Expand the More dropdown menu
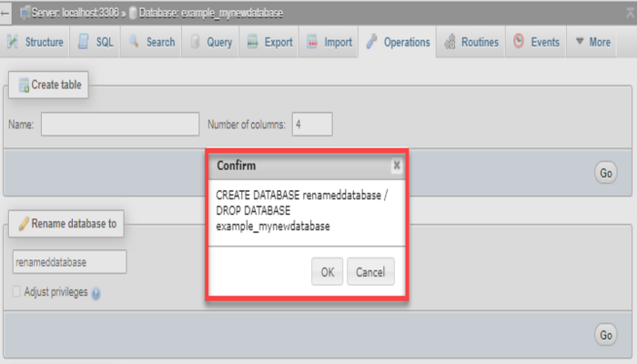The image size is (637, 364). coord(592,42)
